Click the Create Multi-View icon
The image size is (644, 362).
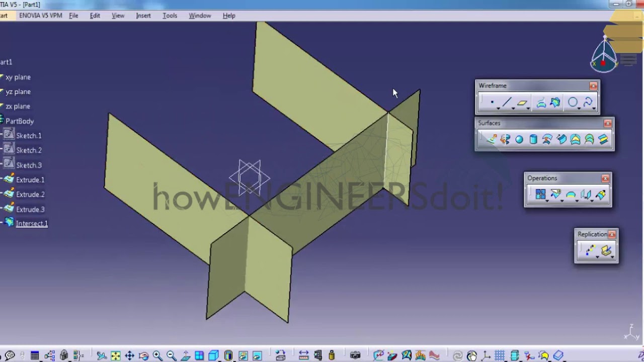(x=199, y=356)
